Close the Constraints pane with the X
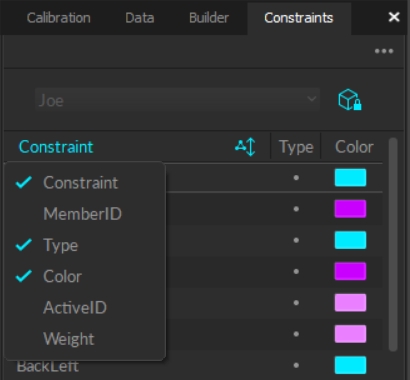The width and height of the screenshot is (410, 380). coord(394,17)
